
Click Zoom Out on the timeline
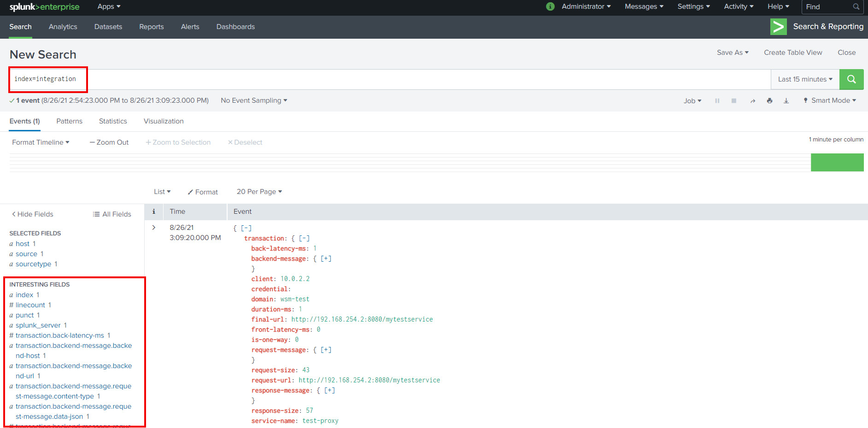(109, 142)
